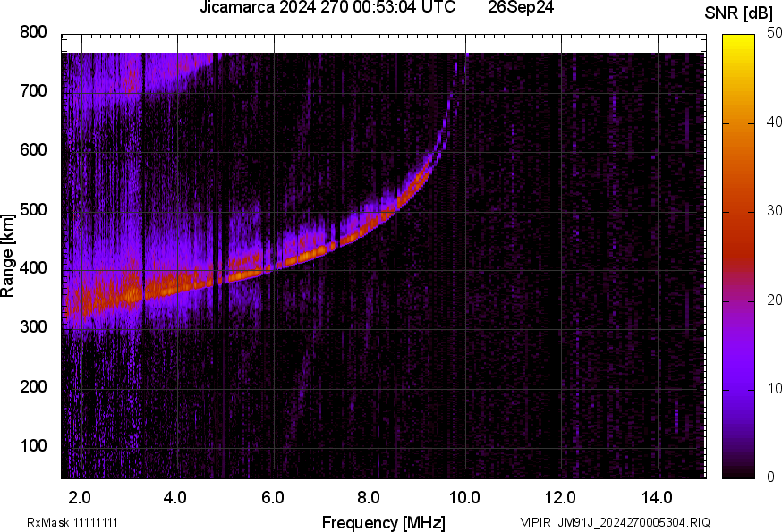Screen dimensions: 782x532
Task: Click the "RxMask 11111111" text
Action: click(72, 522)
